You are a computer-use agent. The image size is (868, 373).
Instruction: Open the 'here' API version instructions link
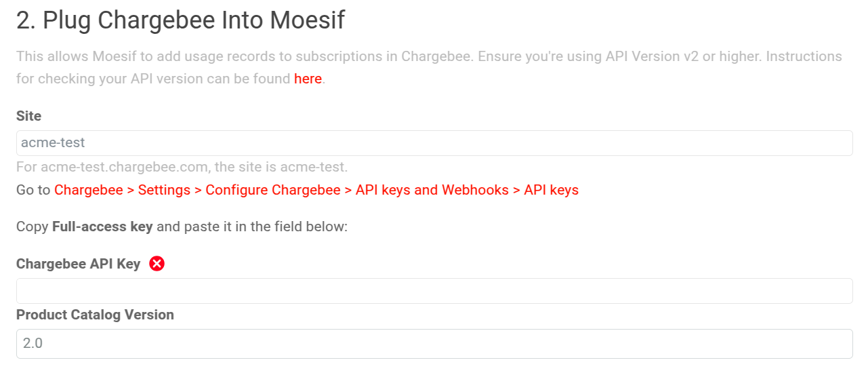point(308,79)
